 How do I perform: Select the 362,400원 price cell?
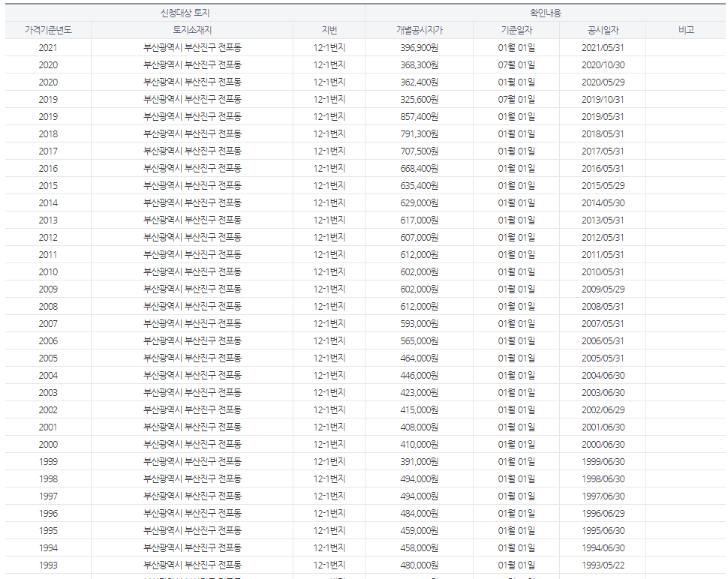point(420,82)
